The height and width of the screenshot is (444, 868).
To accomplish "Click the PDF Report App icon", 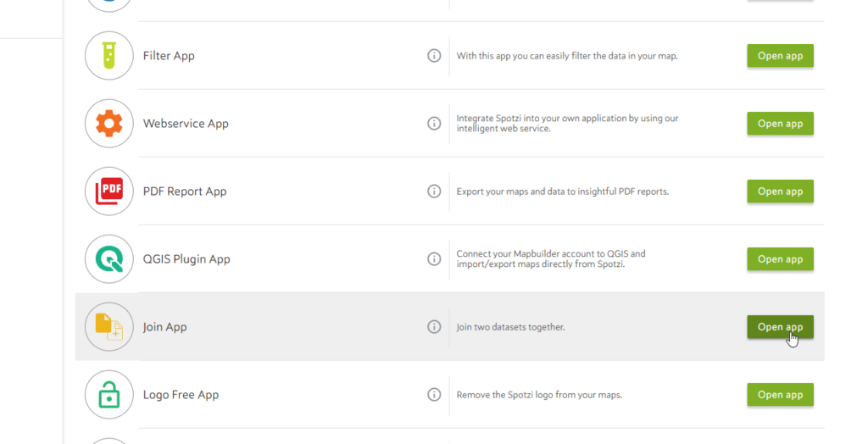I will click(x=109, y=191).
